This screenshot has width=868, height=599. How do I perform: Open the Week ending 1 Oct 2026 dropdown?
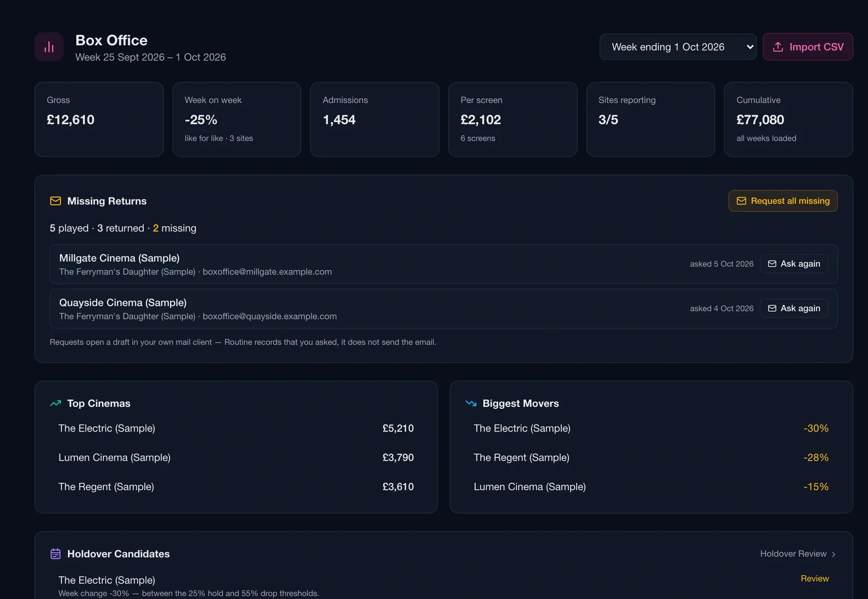(678, 47)
